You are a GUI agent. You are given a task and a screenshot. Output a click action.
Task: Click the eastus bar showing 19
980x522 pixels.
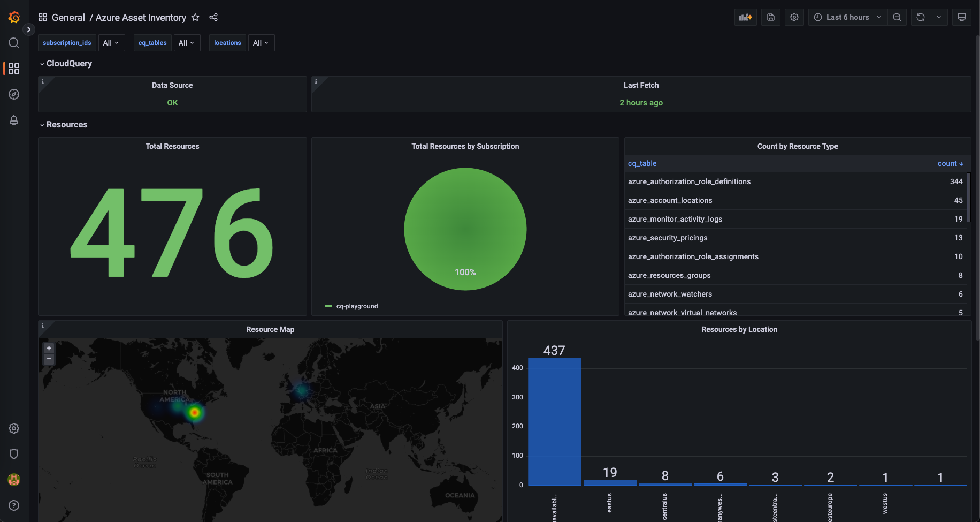pos(610,482)
